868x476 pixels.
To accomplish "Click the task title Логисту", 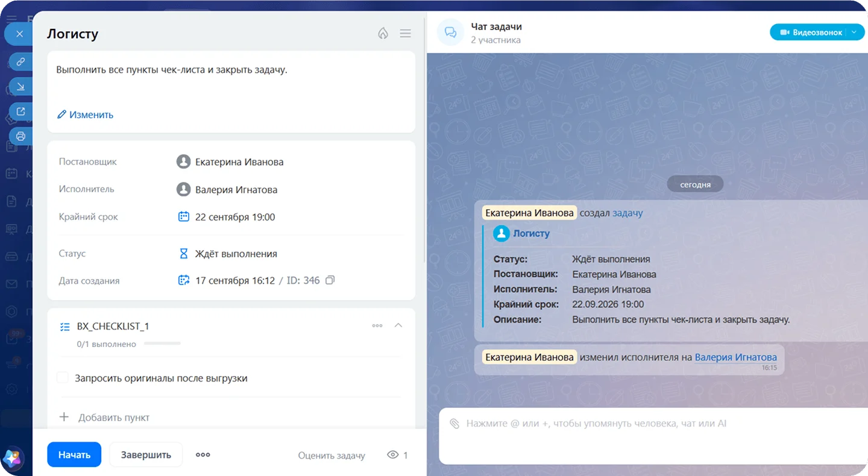I will click(72, 34).
